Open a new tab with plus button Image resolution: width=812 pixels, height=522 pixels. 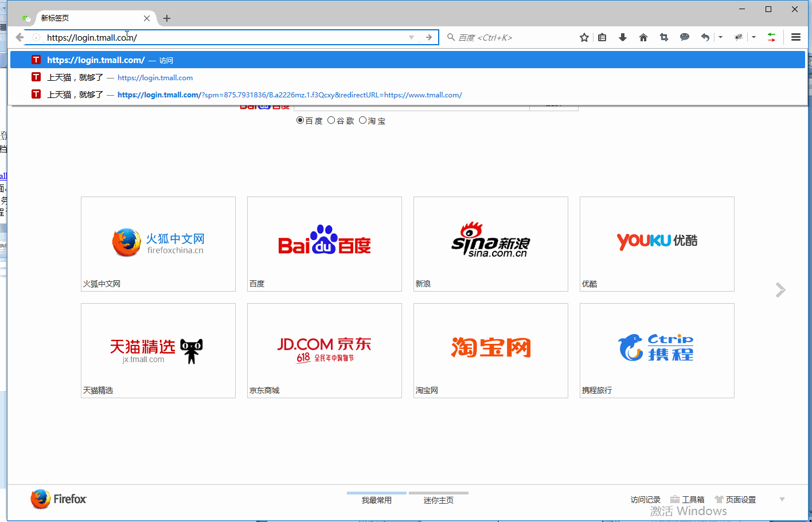click(167, 18)
